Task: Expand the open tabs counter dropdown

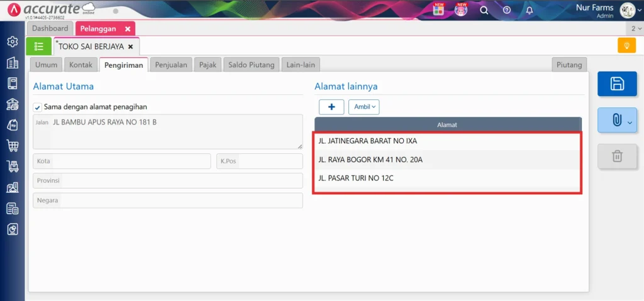Action: (x=636, y=28)
